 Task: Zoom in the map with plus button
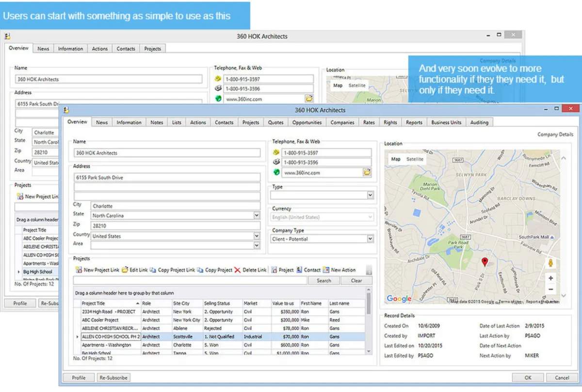click(x=550, y=278)
